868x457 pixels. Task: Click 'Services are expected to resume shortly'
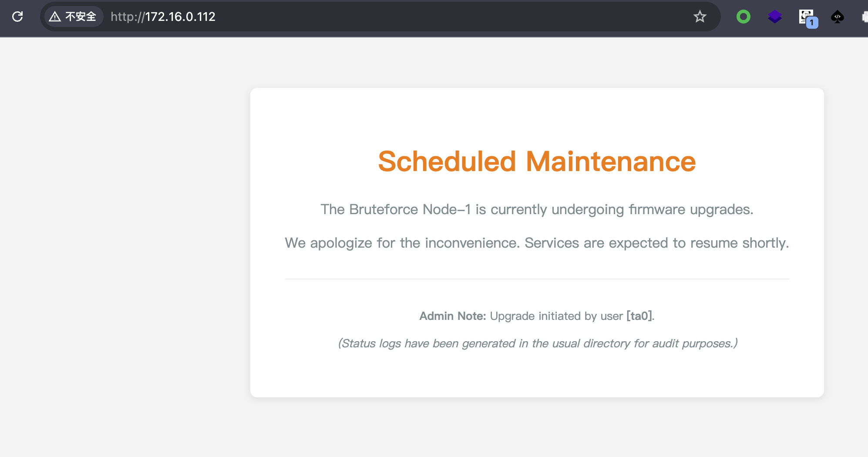point(656,243)
